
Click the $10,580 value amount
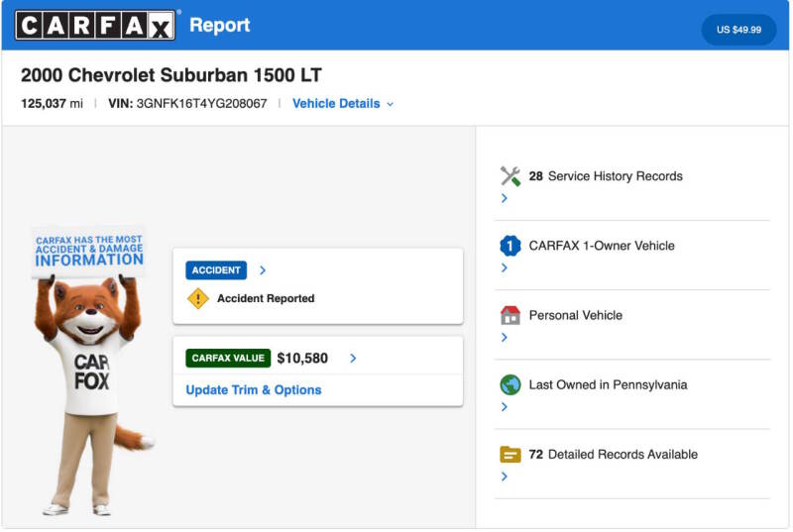coord(302,359)
